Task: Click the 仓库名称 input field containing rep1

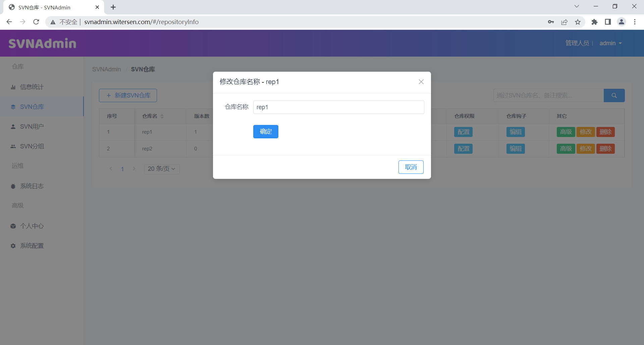Action: pyautogui.click(x=338, y=107)
